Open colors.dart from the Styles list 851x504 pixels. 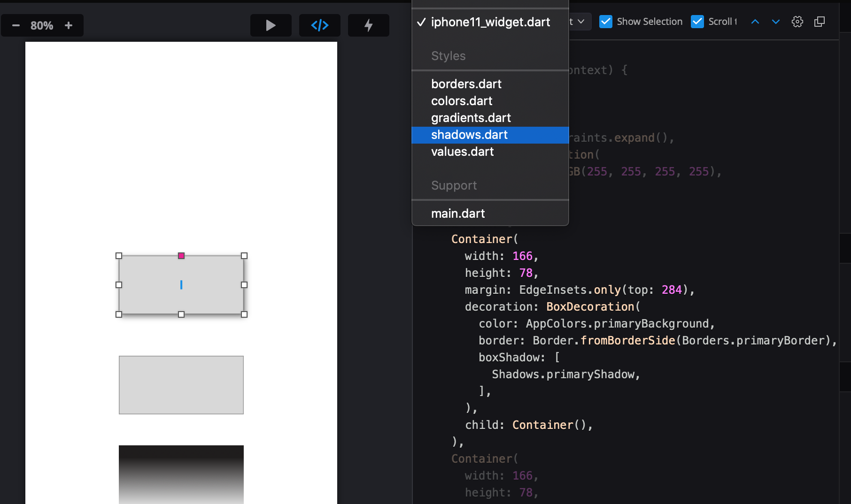[462, 101]
